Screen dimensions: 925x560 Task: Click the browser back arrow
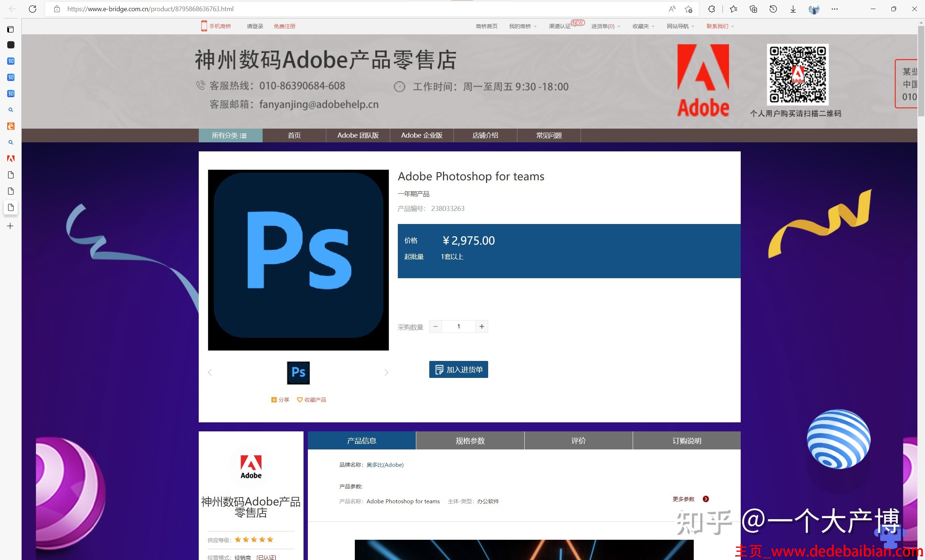[12, 9]
